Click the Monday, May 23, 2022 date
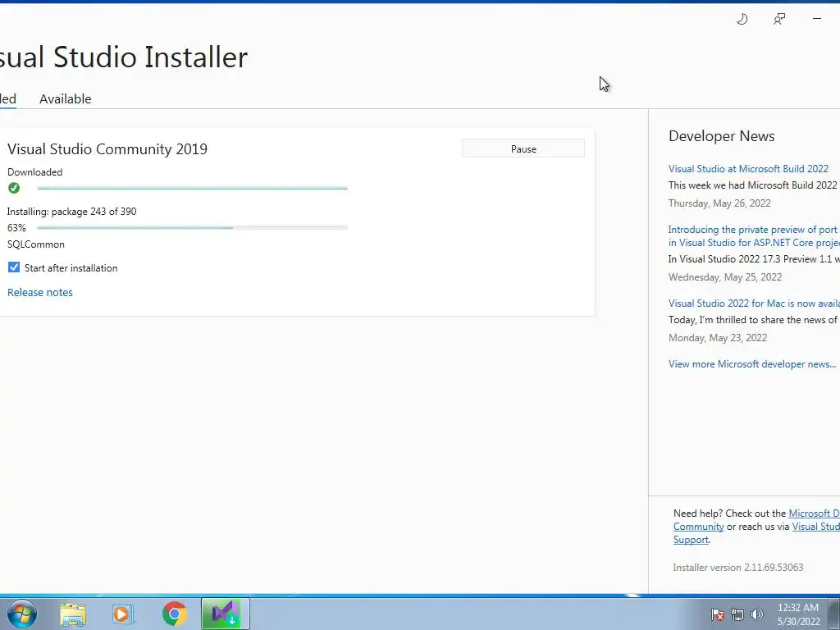Viewport: 840px width, 630px height. tap(718, 338)
